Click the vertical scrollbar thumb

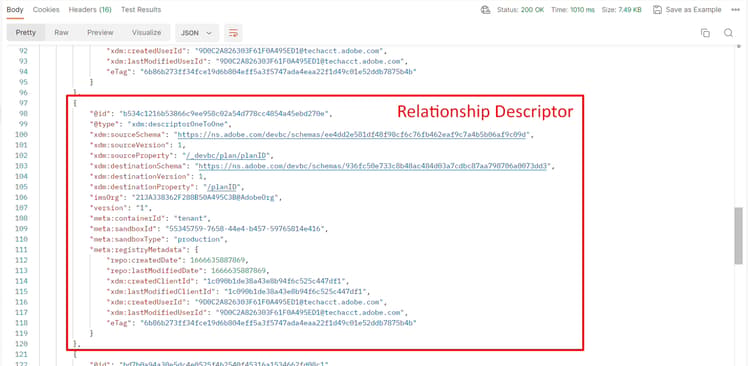coord(739,235)
